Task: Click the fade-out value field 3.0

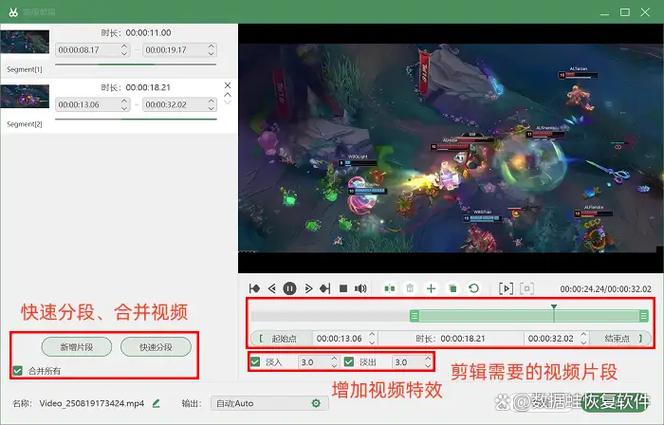Action: (x=407, y=362)
